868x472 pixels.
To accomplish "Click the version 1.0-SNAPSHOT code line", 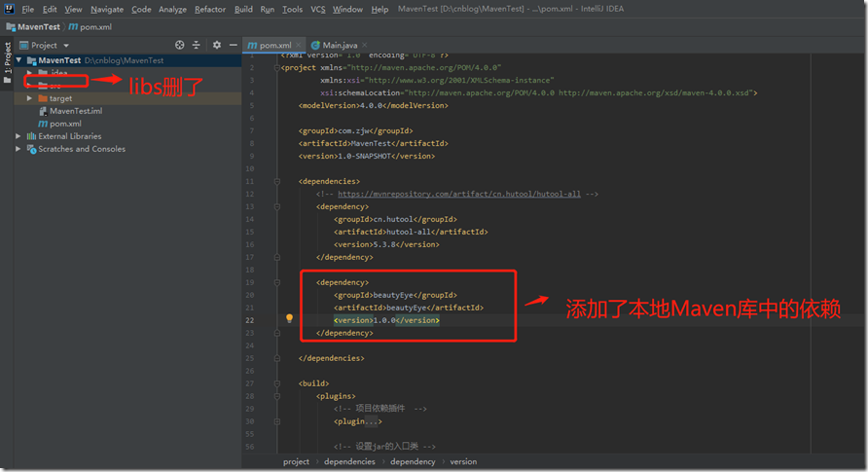I will (367, 156).
